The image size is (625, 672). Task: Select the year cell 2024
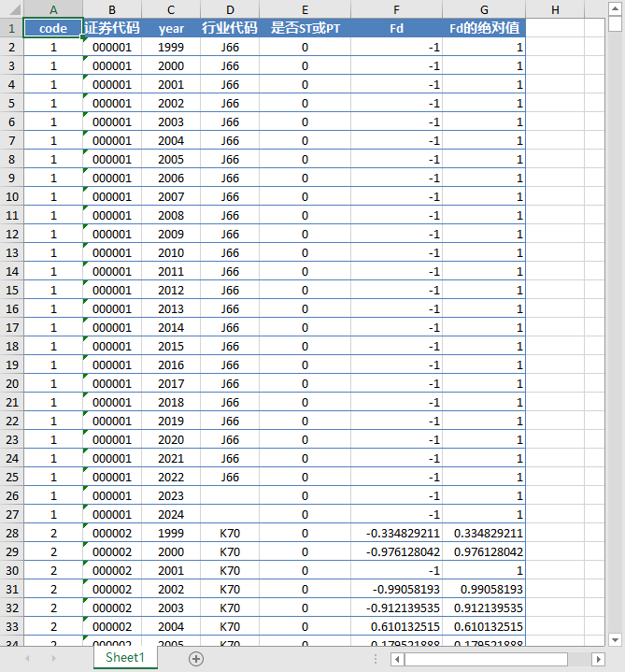171,514
